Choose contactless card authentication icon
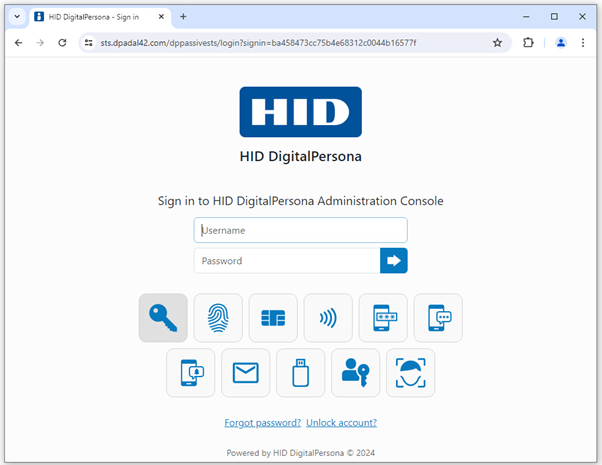Image resolution: width=602 pixels, height=465 pixels. (328, 318)
